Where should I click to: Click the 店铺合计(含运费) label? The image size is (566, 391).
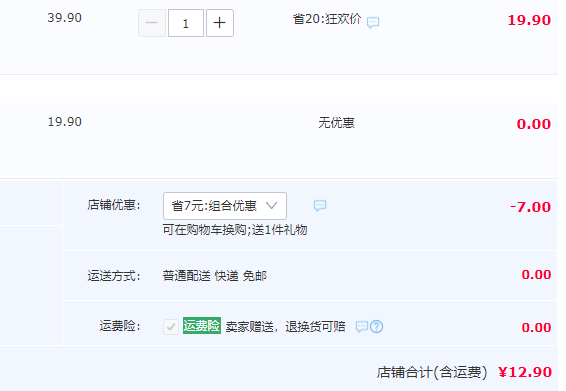(x=432, y=373)
